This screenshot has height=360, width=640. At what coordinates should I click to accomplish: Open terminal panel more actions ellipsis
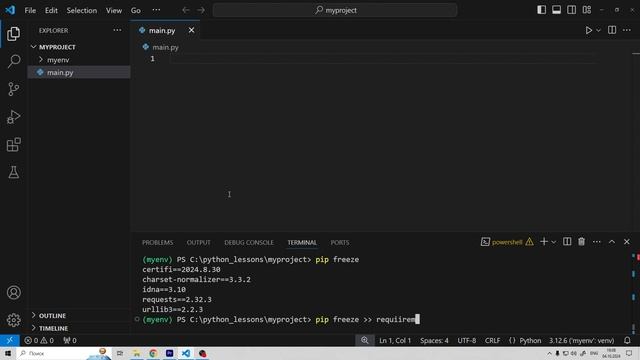tap(597, 242)
